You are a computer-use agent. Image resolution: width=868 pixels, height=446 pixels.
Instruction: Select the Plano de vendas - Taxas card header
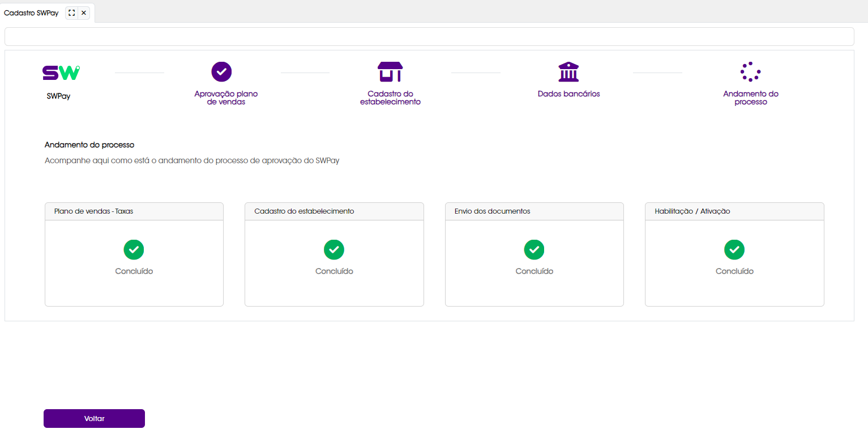point(134,211)
